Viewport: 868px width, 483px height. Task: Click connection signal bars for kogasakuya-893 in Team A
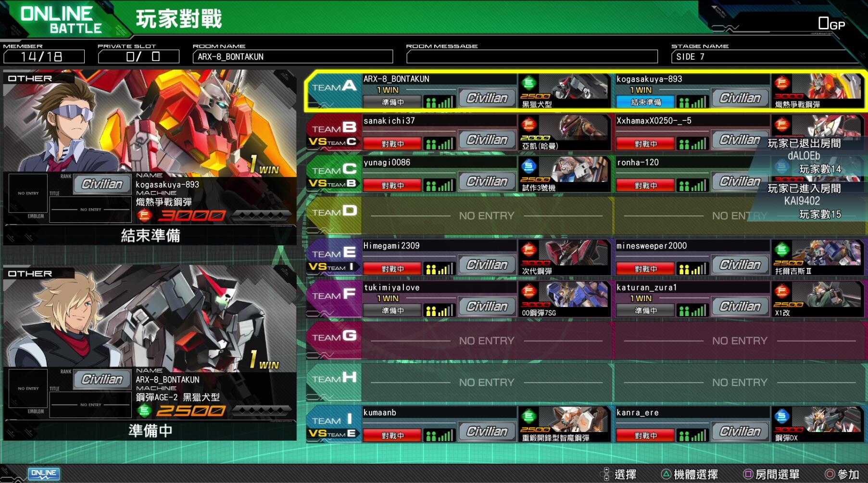(692, 102)
